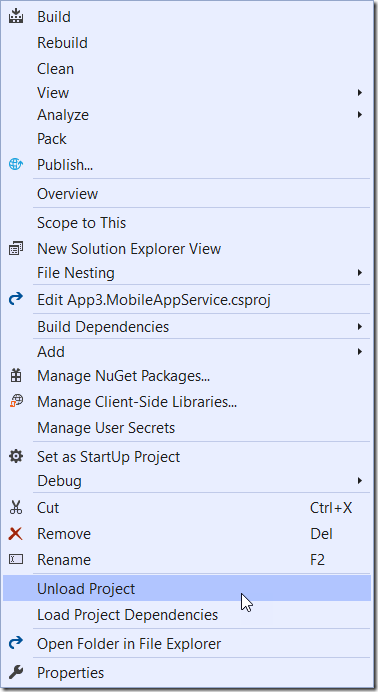Click the Manage Client-Side Libraries icon
Image resolution: width=378 pixels, height=692 pixels.
(16, 402)
